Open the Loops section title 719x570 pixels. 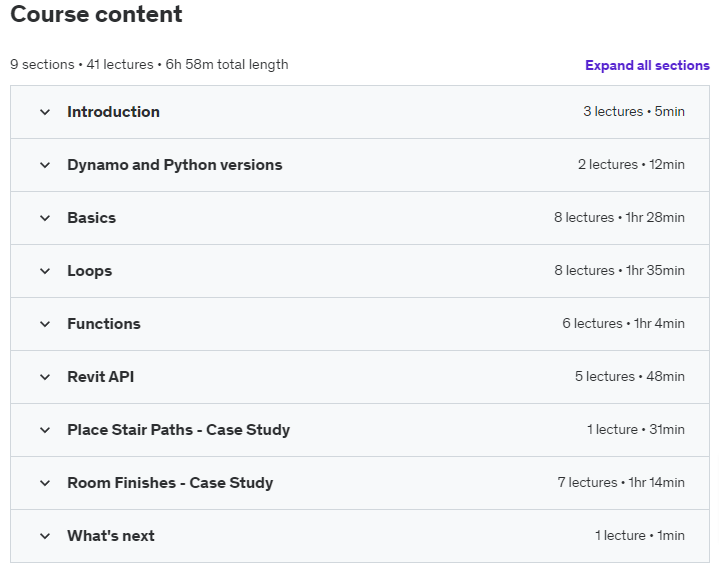[x=89, y=271]
